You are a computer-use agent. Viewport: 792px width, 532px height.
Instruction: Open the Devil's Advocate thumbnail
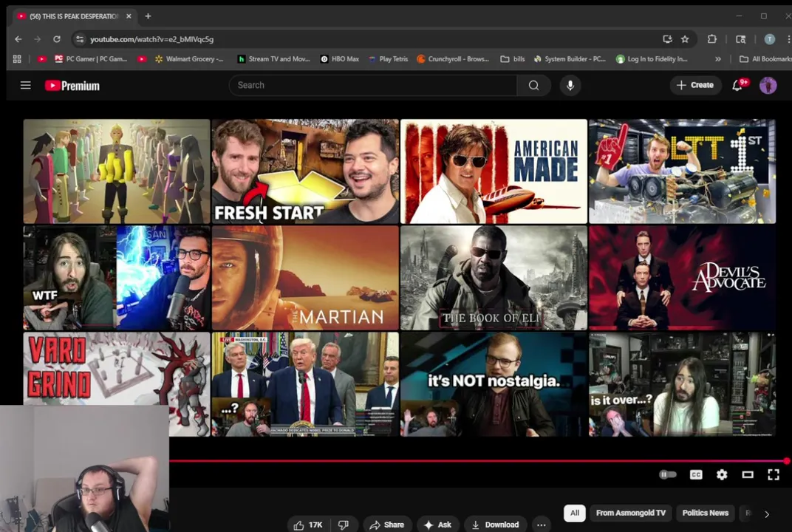(x=682, y=278)
